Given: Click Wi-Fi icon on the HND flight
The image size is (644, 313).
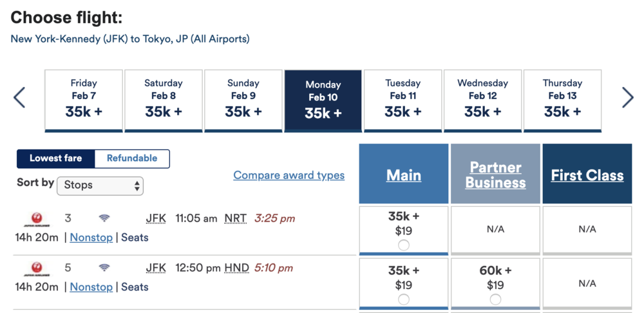Looking at the screenshot, I should point(104,268).
